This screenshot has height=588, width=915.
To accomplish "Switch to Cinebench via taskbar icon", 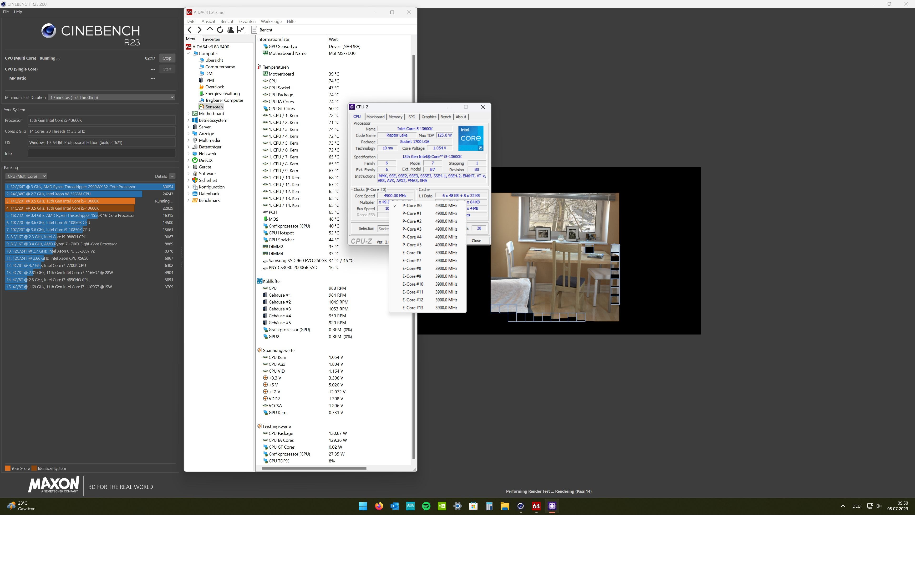I will point(520,506).
